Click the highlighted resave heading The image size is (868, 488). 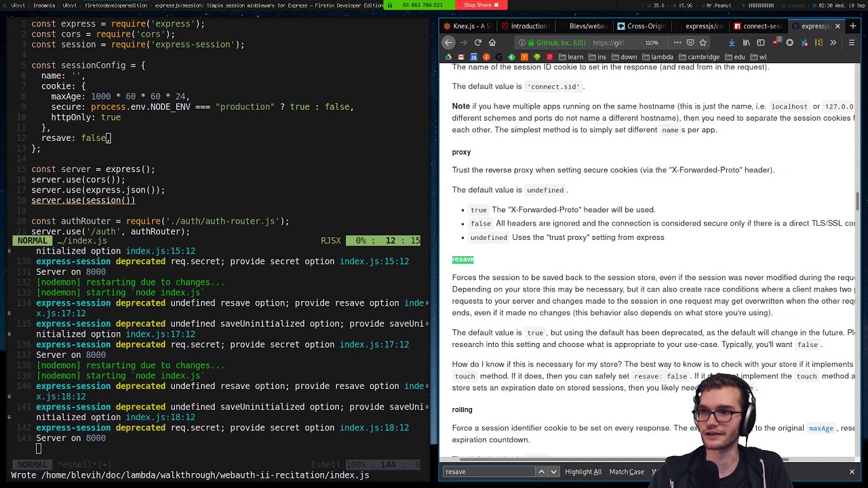point(463,260)
